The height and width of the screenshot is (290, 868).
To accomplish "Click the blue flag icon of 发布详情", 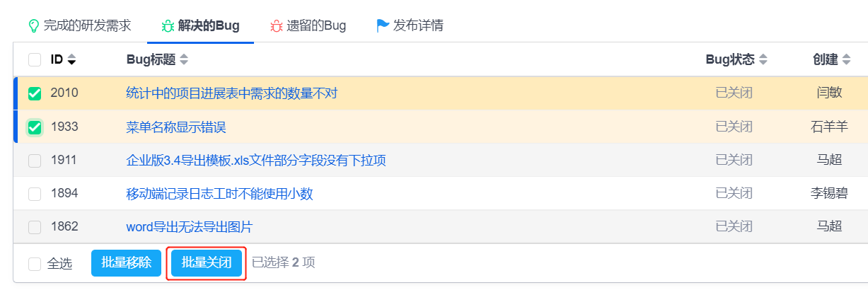I will coord(383,26).
